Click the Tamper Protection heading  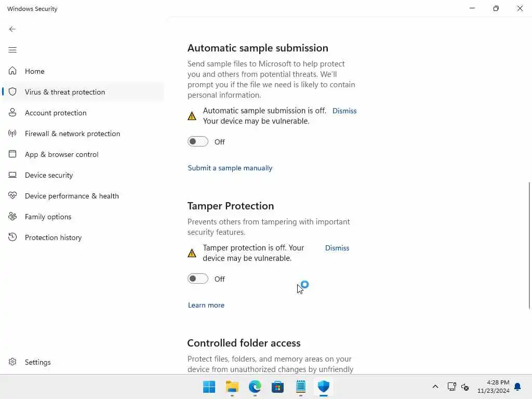point(230,206)
